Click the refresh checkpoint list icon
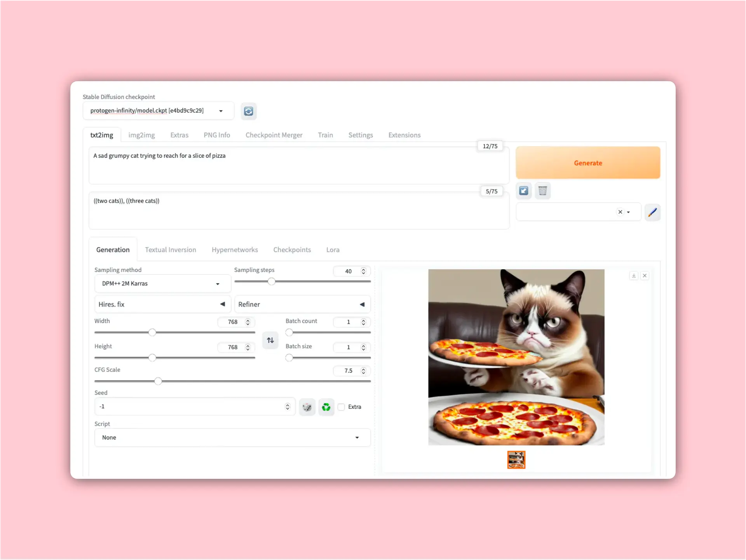This screenshot has width=746, height=560. coord(248,111)
